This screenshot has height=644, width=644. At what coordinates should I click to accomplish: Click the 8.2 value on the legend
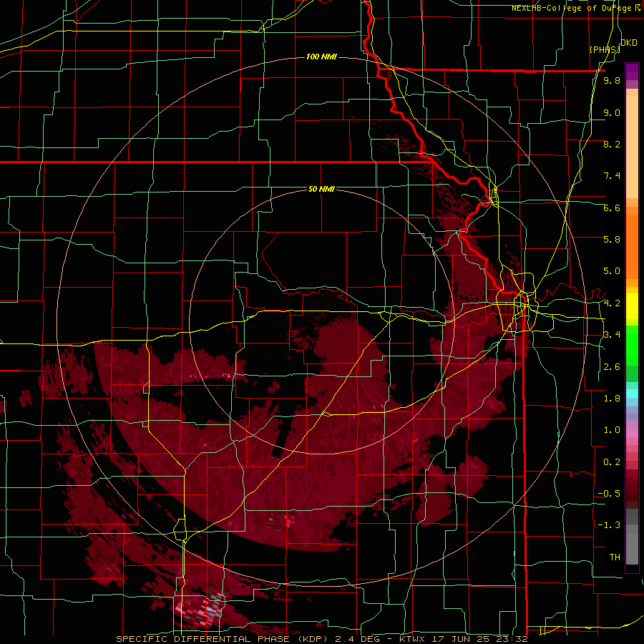pos(612,144)
